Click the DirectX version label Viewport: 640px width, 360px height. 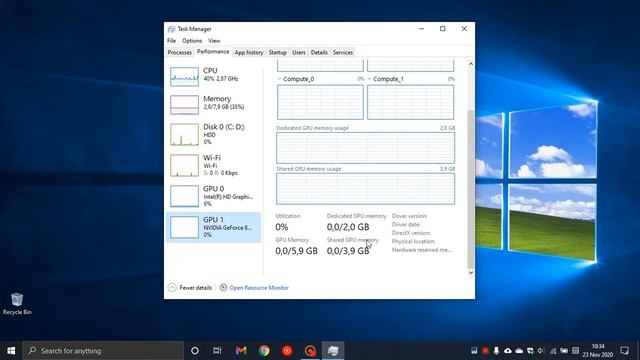click(x=411, y=233)
